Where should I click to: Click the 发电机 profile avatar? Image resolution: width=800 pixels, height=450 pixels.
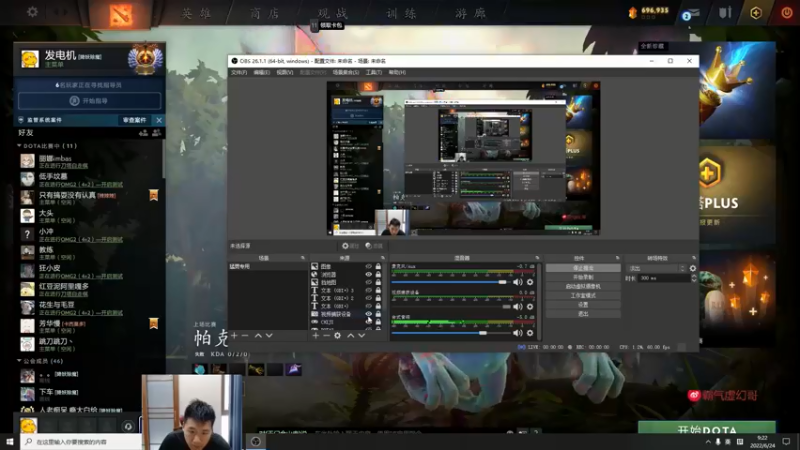pos(30,59)
